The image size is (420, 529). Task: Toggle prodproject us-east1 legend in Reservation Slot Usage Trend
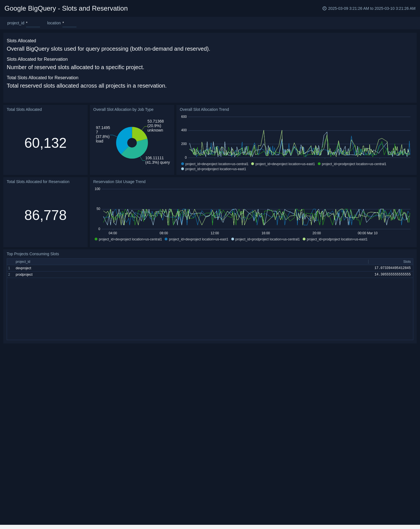(x=337, y=239)
